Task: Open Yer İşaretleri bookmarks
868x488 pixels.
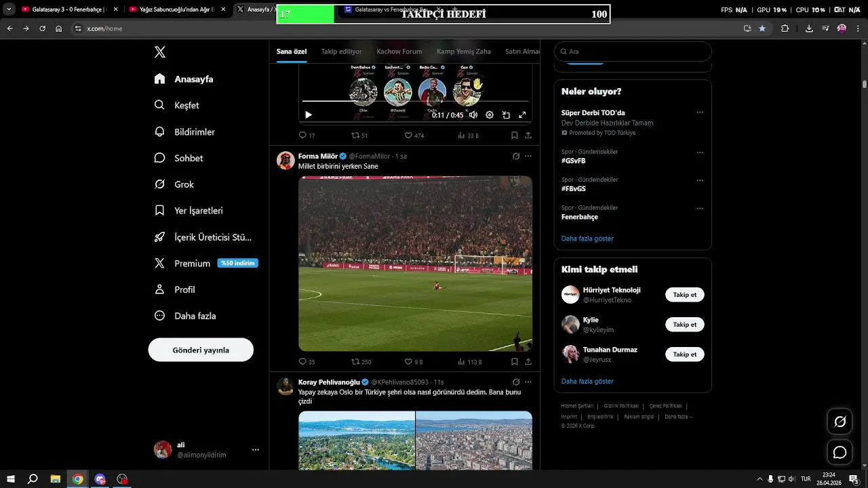Action: pos(189,211)
